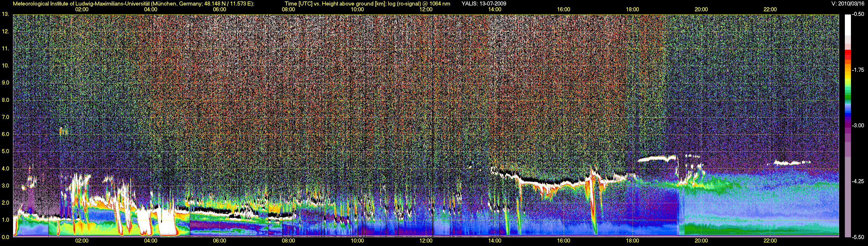The height and width of the screenshot is (246, 868).
Task: Click the -3.00 value on the color scale
Action: pyautogui.click(x=858, y=125)
